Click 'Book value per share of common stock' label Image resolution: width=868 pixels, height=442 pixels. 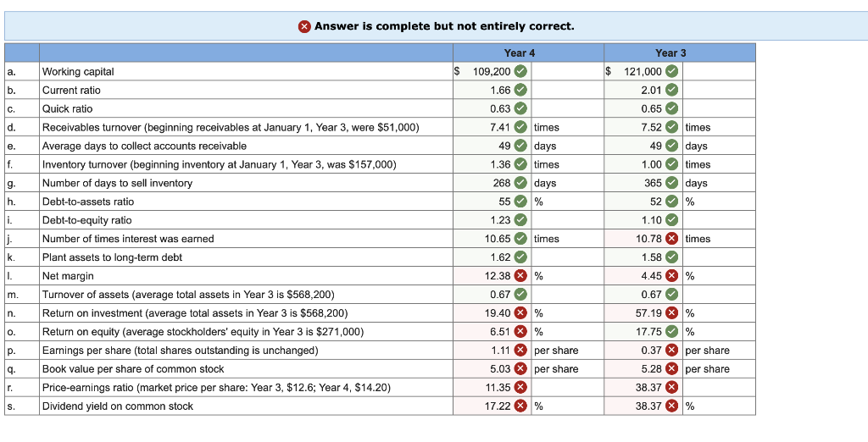(x=133, y=369)
